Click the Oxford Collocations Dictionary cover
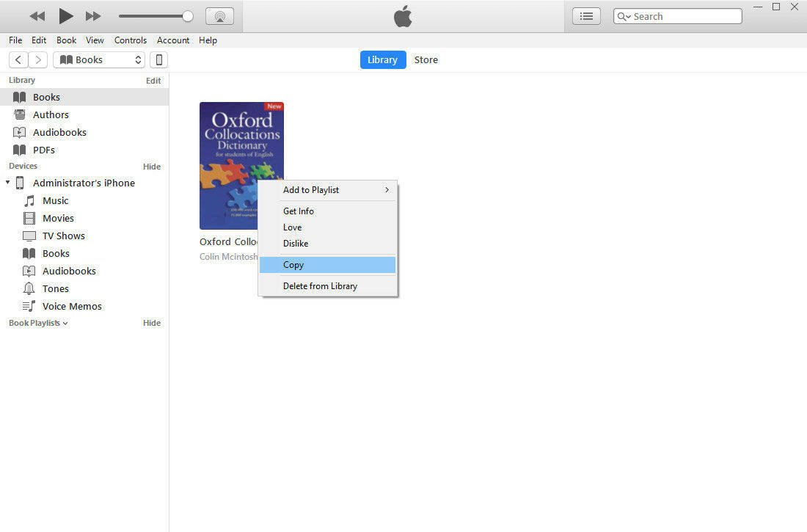This screenshot has height=532, width=807. [241, 165]
